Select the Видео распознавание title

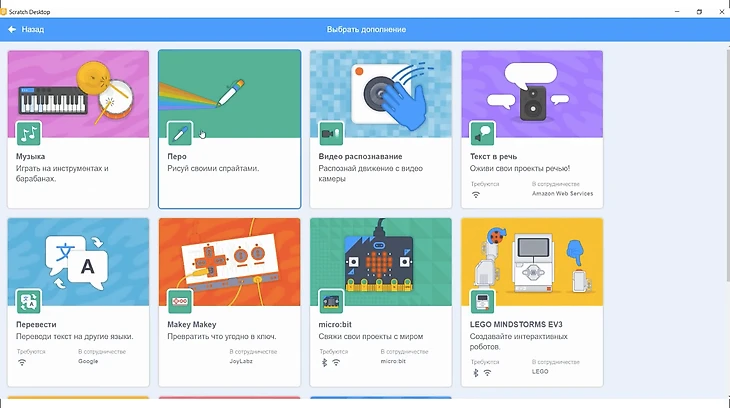[x=360, y=156]
